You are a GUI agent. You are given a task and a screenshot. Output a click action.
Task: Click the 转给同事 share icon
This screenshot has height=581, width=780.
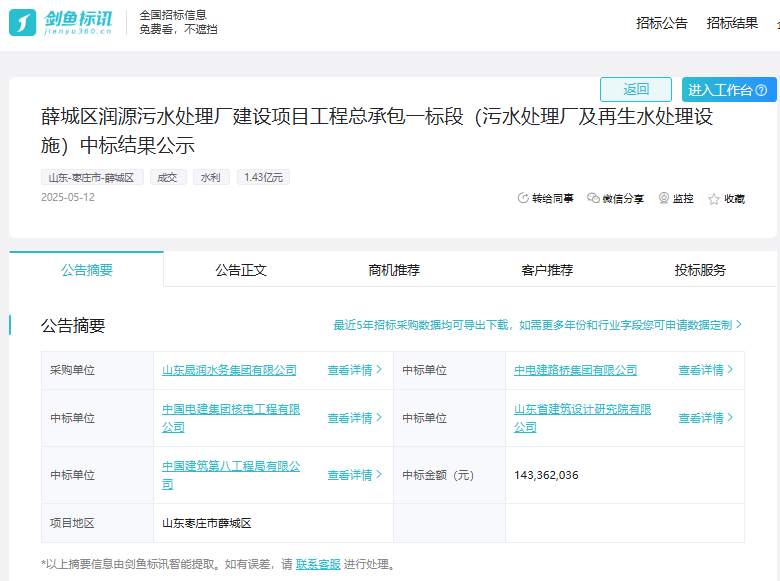pos(523,199)
